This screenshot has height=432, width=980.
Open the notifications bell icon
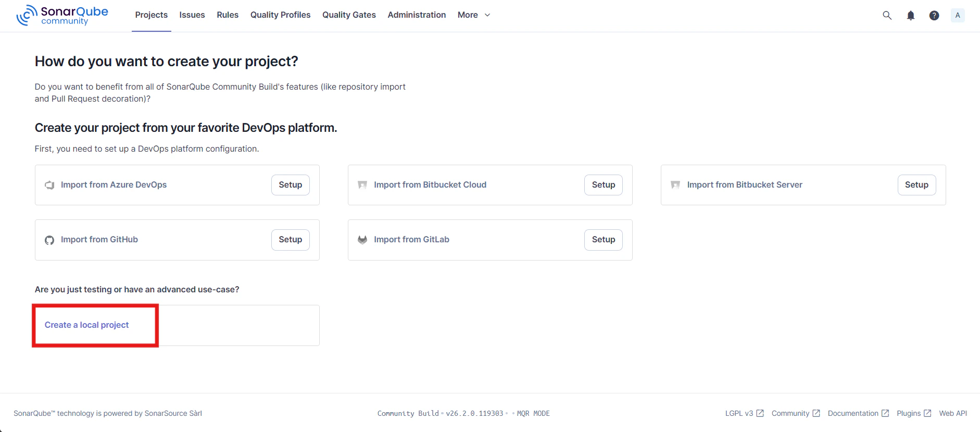pyautogui.click(x=911, y=15)
